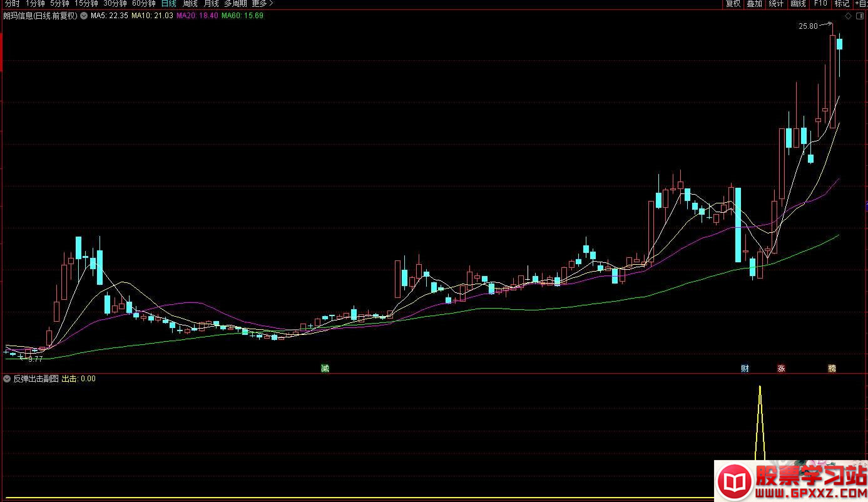This screenshot has width=868, height=502.
Task: Click the 标记 mark button
Action: coord(842,4)
